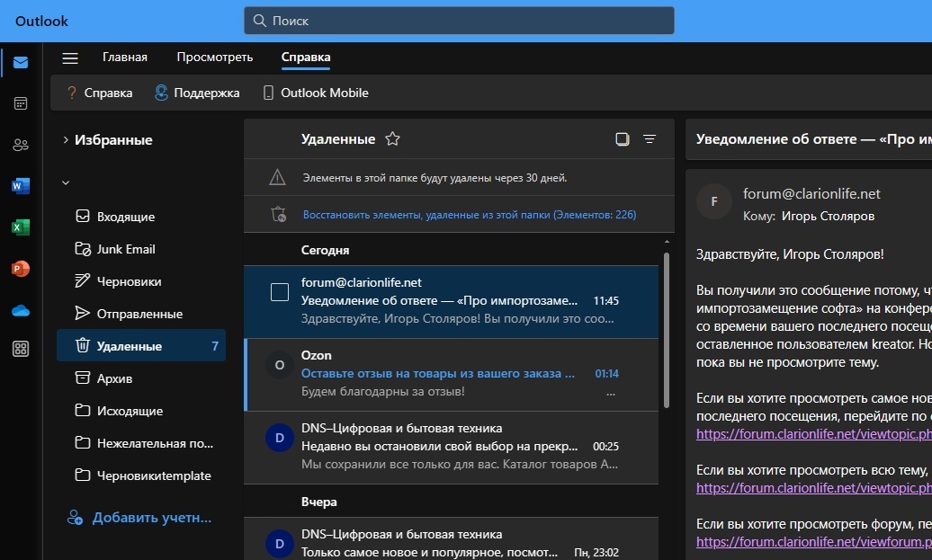The height and width of the screenshot is (560, 932).
Task: Click the filter icon in message list header
Action: 650,139
